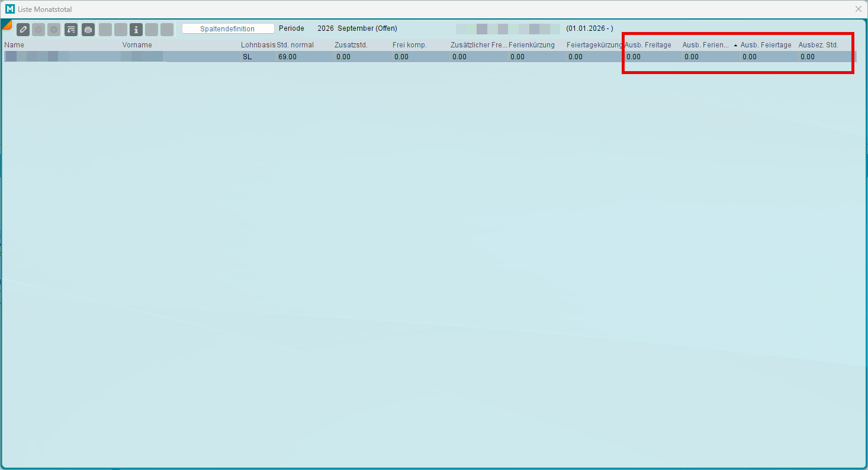Click the Ausb. Ferien... column header
Image resolution: width=868 pixels, height=470 pixels.
[706, 45]
